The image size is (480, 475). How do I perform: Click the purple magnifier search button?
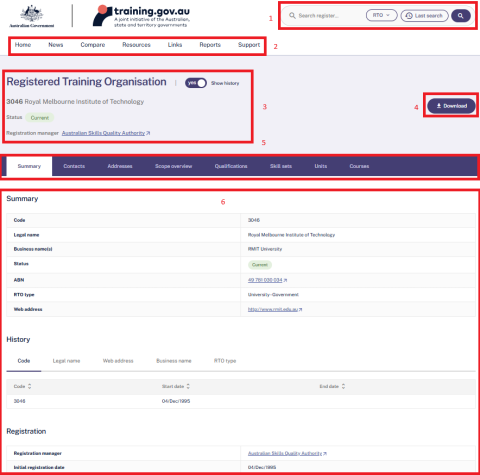[x=461, y=16]
